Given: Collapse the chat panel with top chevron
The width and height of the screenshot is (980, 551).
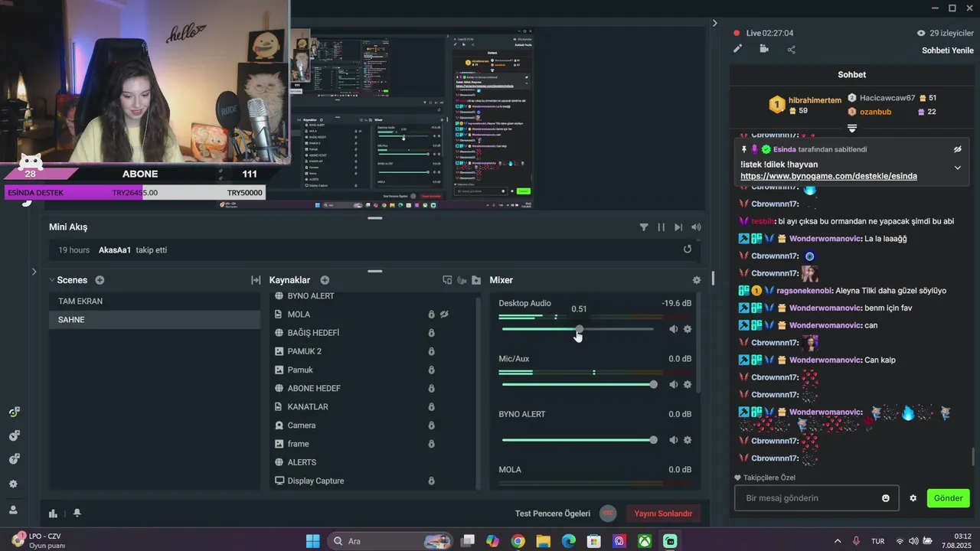Looking at the screenshot, I should click(x=714, y=23).
